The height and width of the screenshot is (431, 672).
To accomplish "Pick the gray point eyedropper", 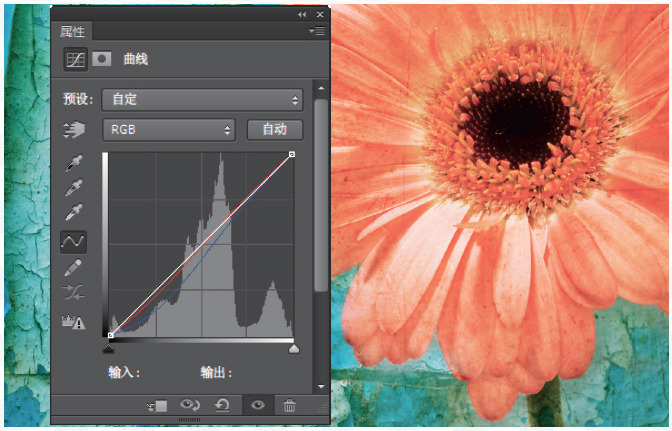I will [x=74, y=188].
